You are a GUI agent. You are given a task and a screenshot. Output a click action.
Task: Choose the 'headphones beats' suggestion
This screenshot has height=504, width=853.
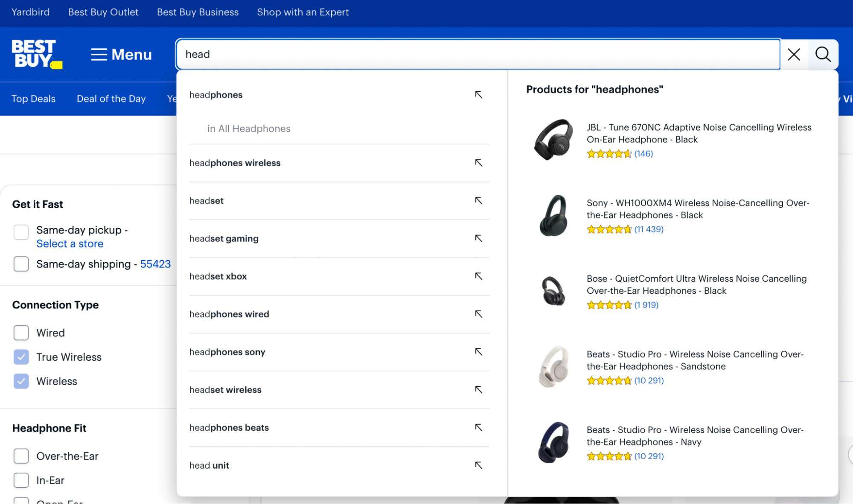229,427
